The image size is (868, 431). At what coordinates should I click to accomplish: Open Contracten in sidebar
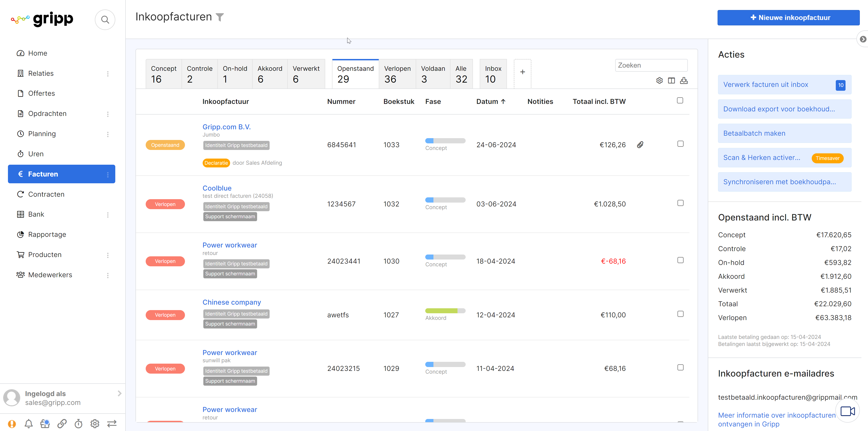coord(46,194)
